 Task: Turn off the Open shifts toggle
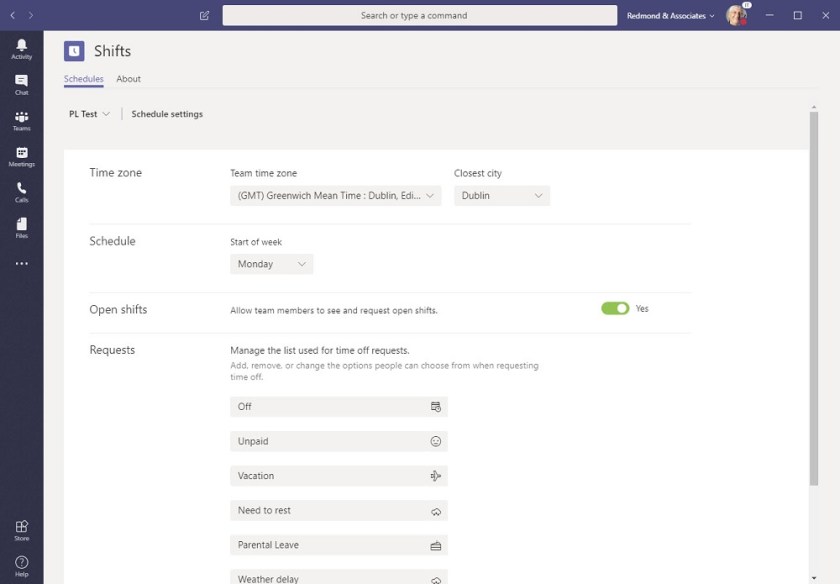(x=615, y=309)
